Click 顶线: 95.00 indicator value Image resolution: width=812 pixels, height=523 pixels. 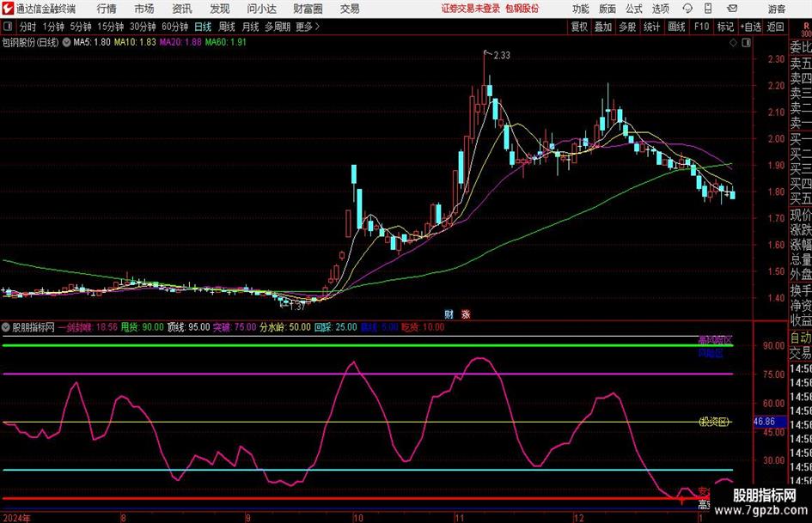(188, 327)
